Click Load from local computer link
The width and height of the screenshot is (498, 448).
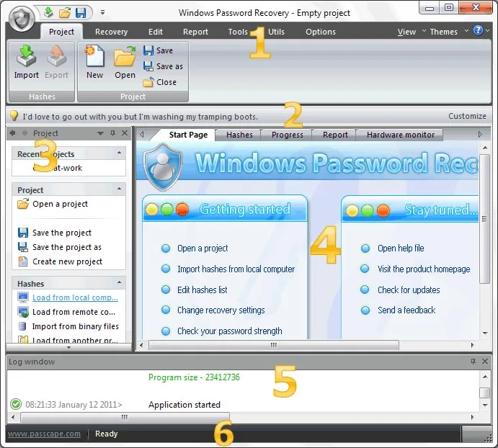tap(75, 297)
